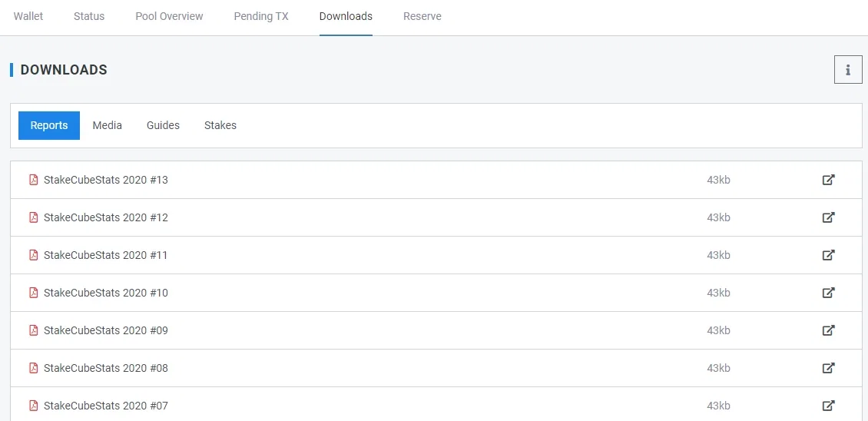
Task: Go to the Pool Overview tab
Action: tap(170, 16)
